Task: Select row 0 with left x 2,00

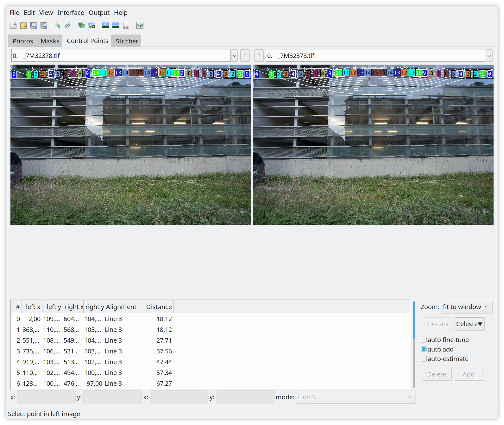Action: (x=211, y=319)
